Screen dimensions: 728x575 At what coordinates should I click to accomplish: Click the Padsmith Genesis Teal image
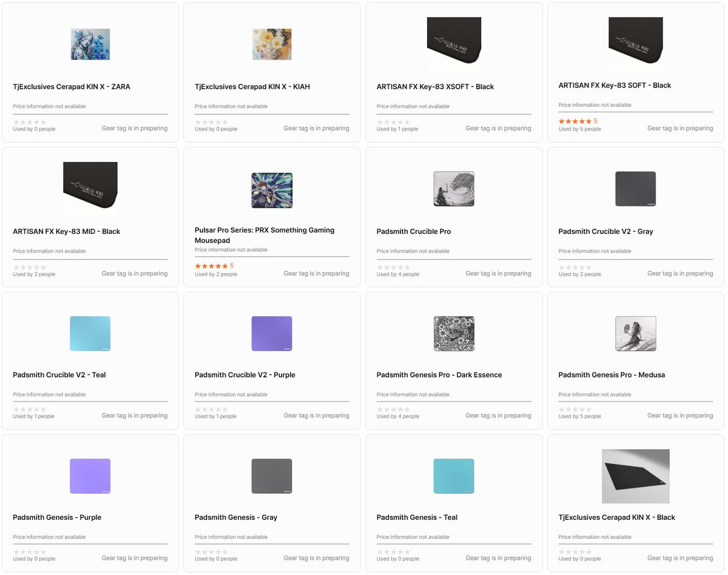coord(454,476)
